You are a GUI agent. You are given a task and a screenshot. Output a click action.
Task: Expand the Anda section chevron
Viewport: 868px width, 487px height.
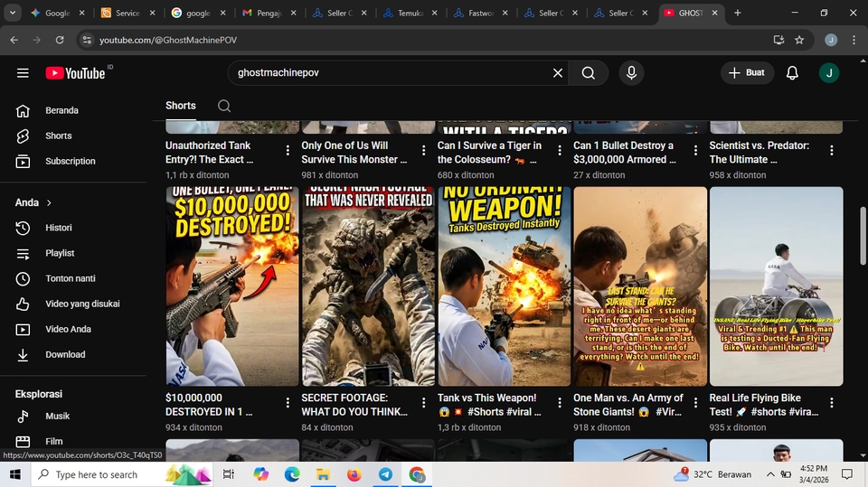(49, 203)
